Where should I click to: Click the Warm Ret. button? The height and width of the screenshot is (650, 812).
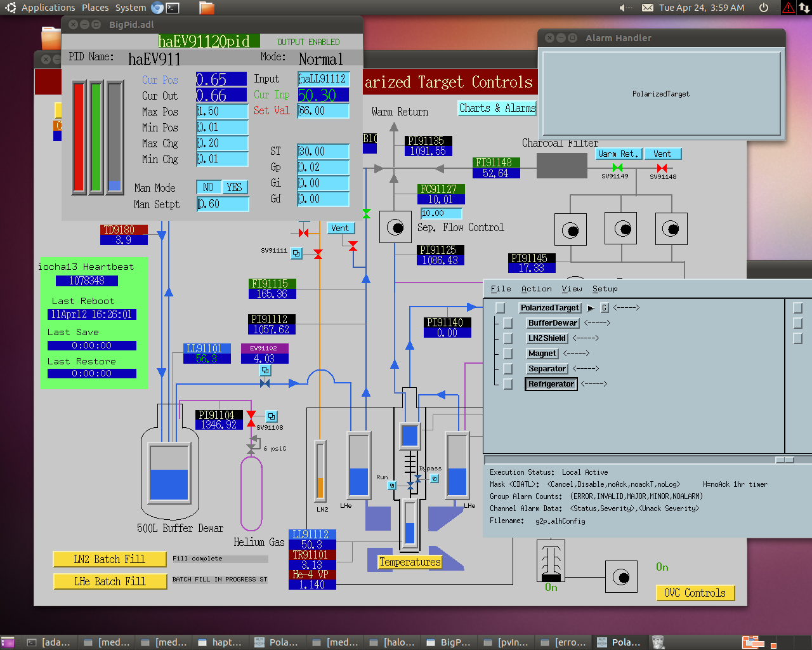(619, 154)
